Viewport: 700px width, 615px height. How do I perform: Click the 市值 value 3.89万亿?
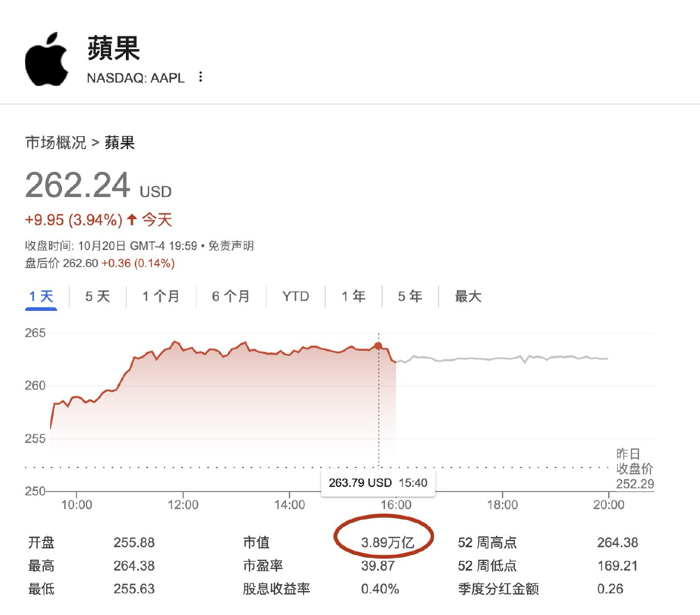387,542
